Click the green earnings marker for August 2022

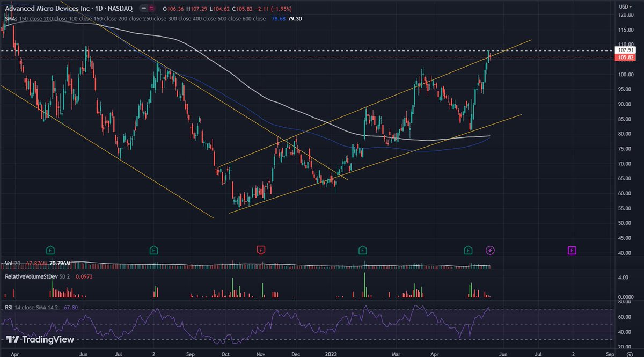pos(154,250)
